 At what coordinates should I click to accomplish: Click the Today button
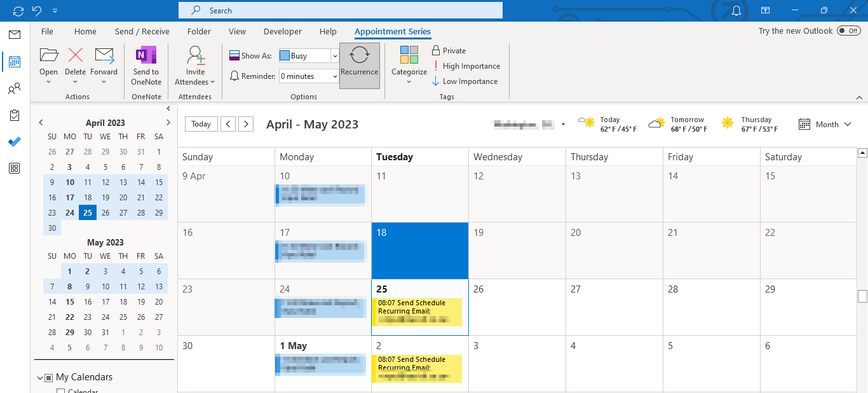click(201, 123)
